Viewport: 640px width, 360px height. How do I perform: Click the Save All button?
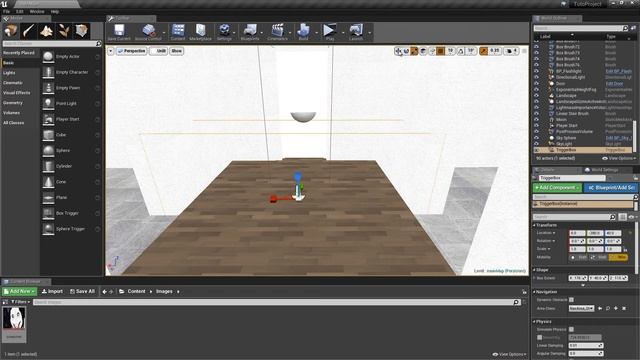tap(82, 291)
